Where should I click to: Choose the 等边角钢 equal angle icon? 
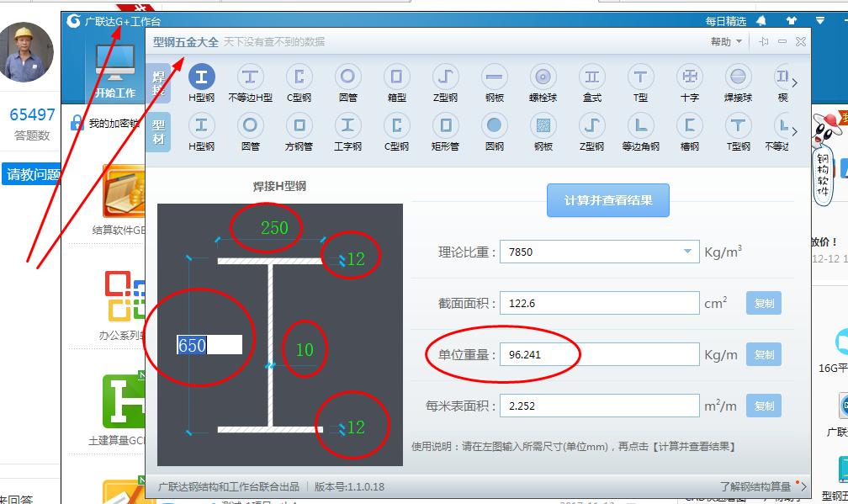(640, 125)
